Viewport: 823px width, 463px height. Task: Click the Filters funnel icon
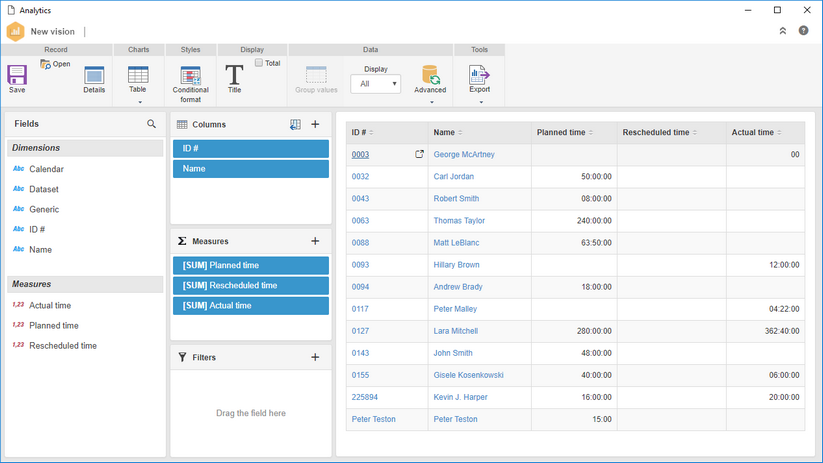(x=182, y=357)
